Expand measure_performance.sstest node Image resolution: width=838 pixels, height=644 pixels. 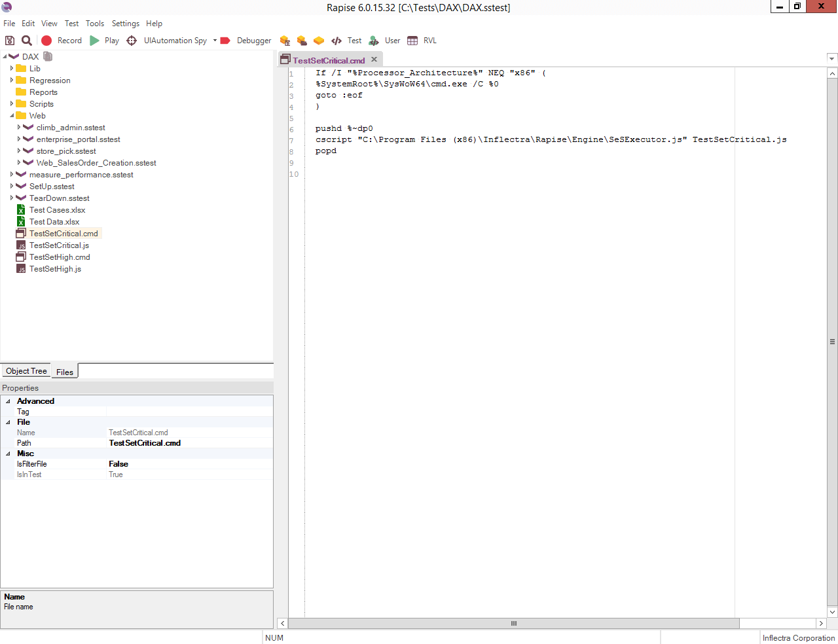pos(12,175)
